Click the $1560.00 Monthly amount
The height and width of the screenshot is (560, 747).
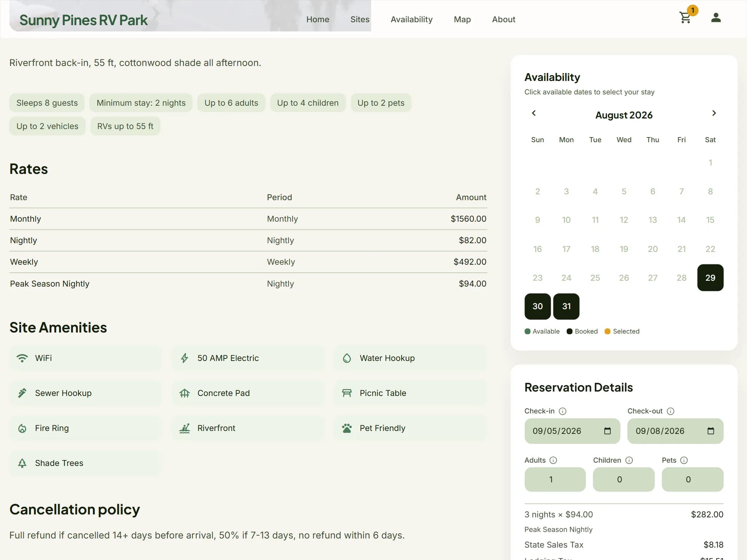click(x=468, y=219)
